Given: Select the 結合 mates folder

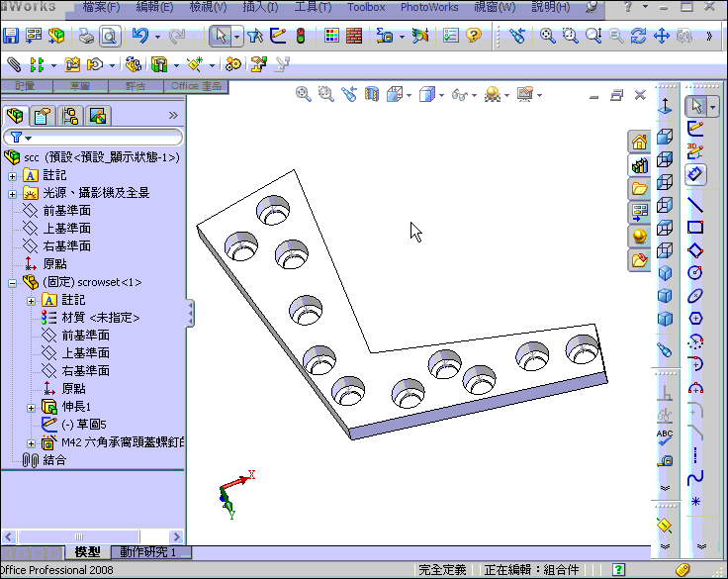Looking at the screenshot, I should [x=54, y=460].
